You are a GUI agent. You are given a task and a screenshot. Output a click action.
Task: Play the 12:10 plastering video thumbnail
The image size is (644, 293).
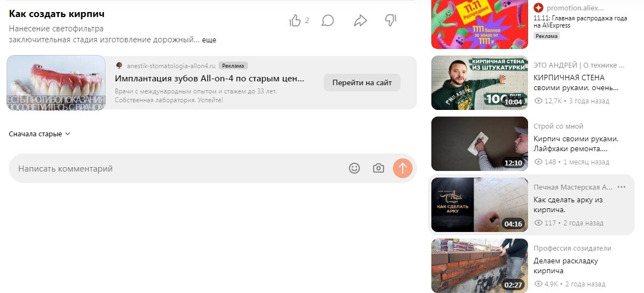pos(479,143)
